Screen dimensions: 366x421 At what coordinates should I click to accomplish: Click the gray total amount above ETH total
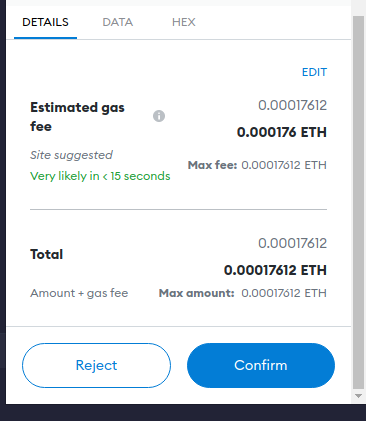click(x=293, y=243)
